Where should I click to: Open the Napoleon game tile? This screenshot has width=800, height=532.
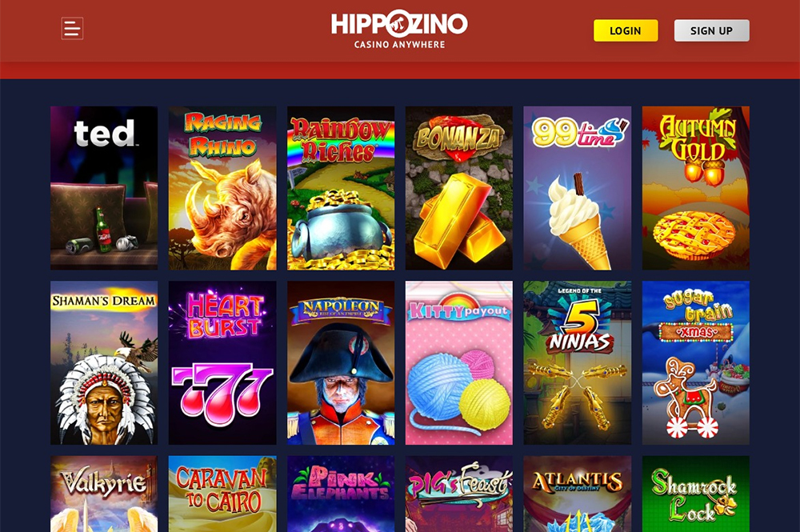[x=341, y=362]
